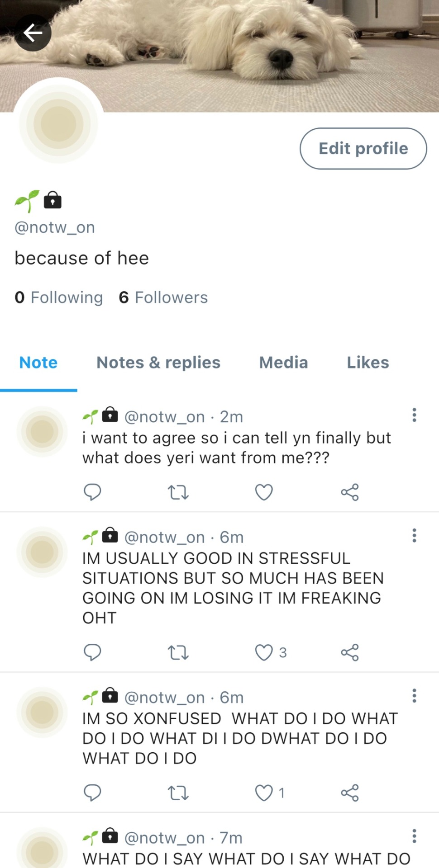The image size is (439, 868).
Task: Share the IM SO XONFUSED note
Action: [350, 793]
